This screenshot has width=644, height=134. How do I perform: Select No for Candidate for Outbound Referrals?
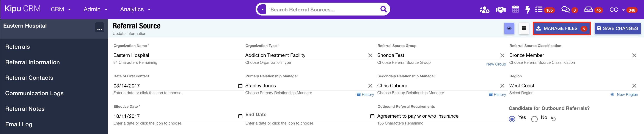click(x=534, y=119)
